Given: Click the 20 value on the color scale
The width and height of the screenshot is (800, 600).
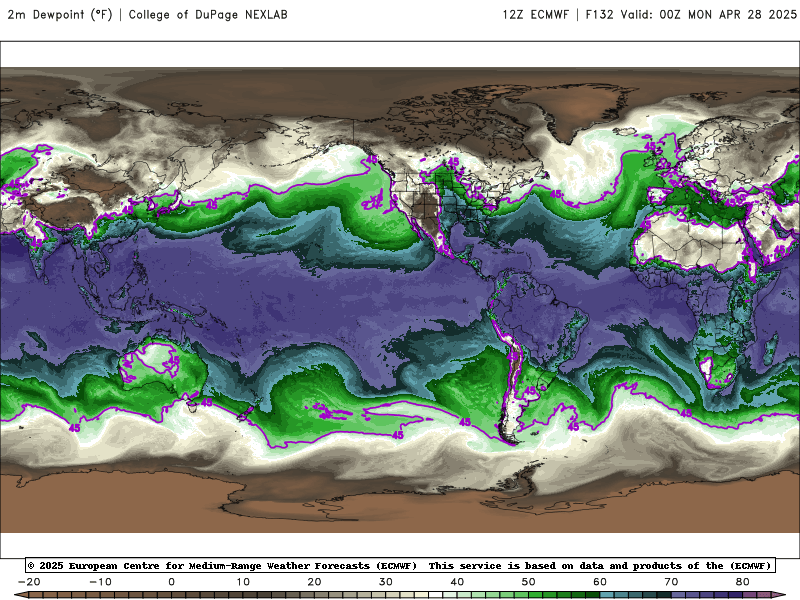Looking at the screenshot, I should point(314,582).
